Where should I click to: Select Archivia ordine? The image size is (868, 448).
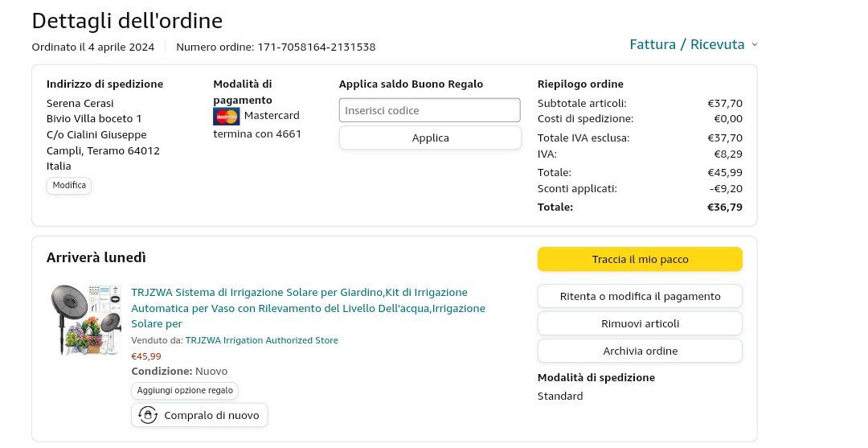640,351
